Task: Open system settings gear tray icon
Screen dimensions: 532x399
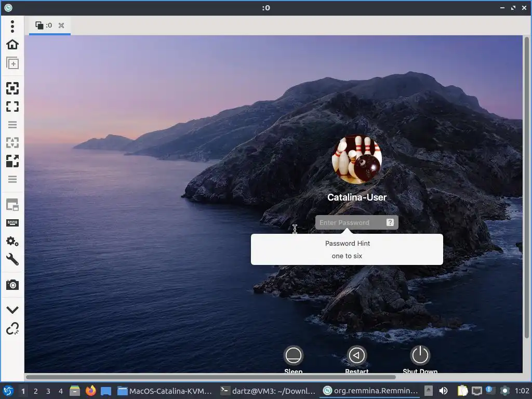Action: click(505, 391)
